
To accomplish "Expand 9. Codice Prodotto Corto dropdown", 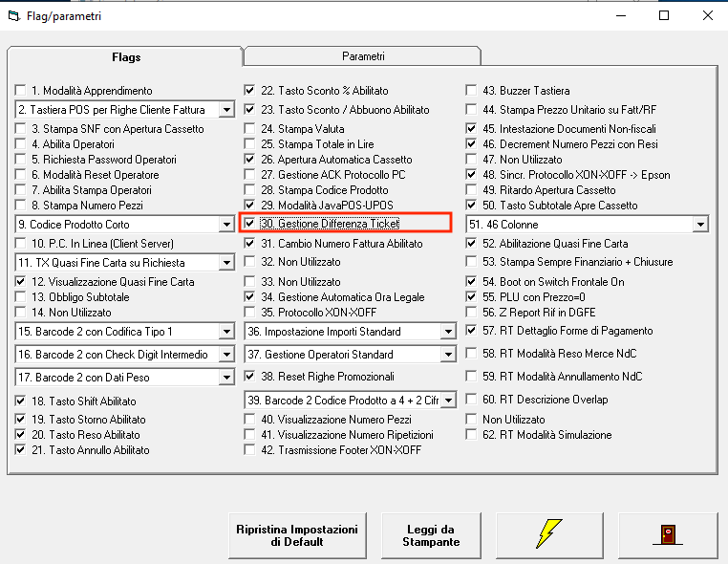I will [x=226, y=225].
